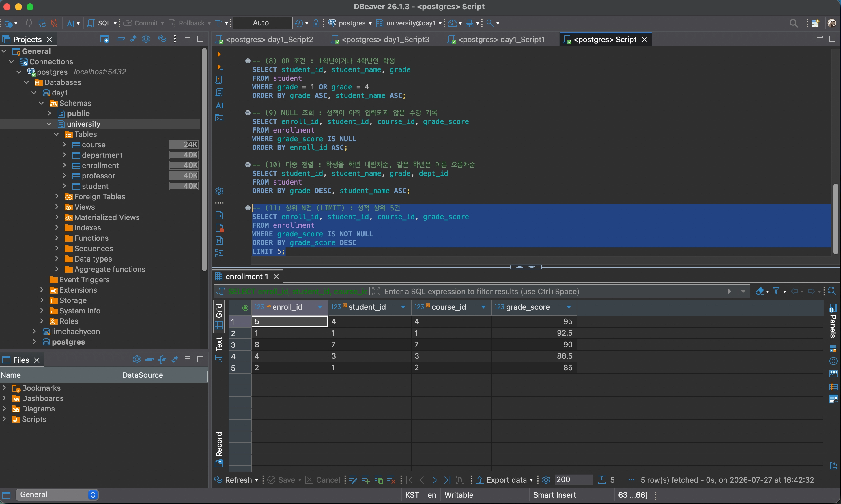Expand the enrollment table node
The width and height of the screenshot is (841, 504).
(x=64, y=166)
